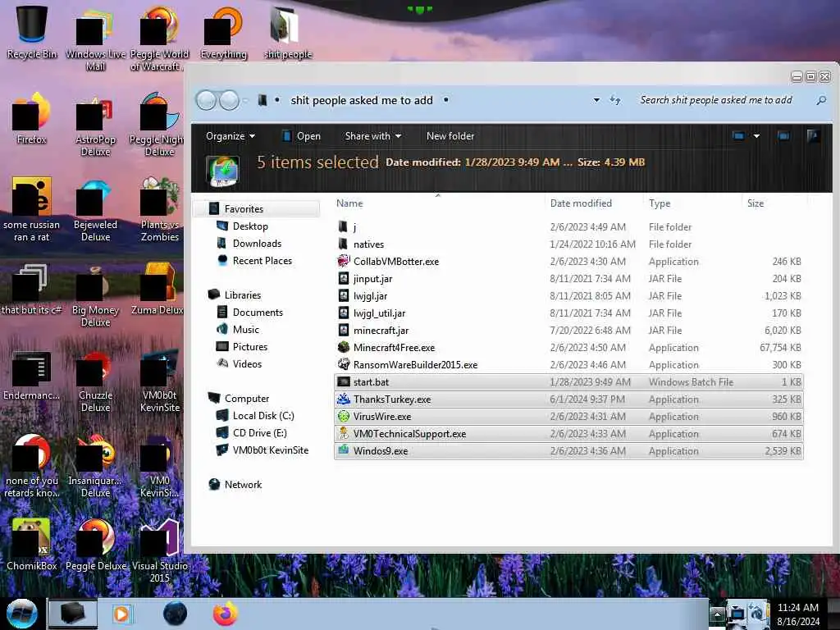Select VM0b0t KevinSite drive in navigation pane
This screenshot has height=630, width=840.
coord(271,450)
